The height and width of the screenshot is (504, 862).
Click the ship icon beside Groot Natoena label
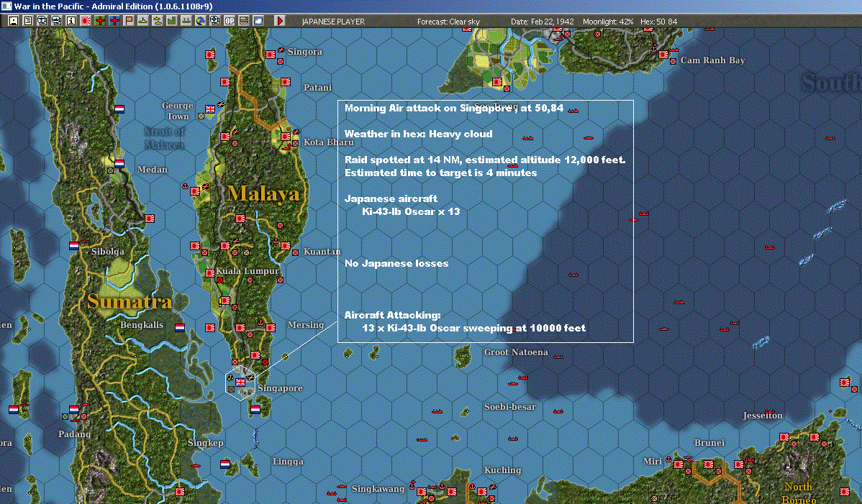pyautogui.click(x=558, y=357)
